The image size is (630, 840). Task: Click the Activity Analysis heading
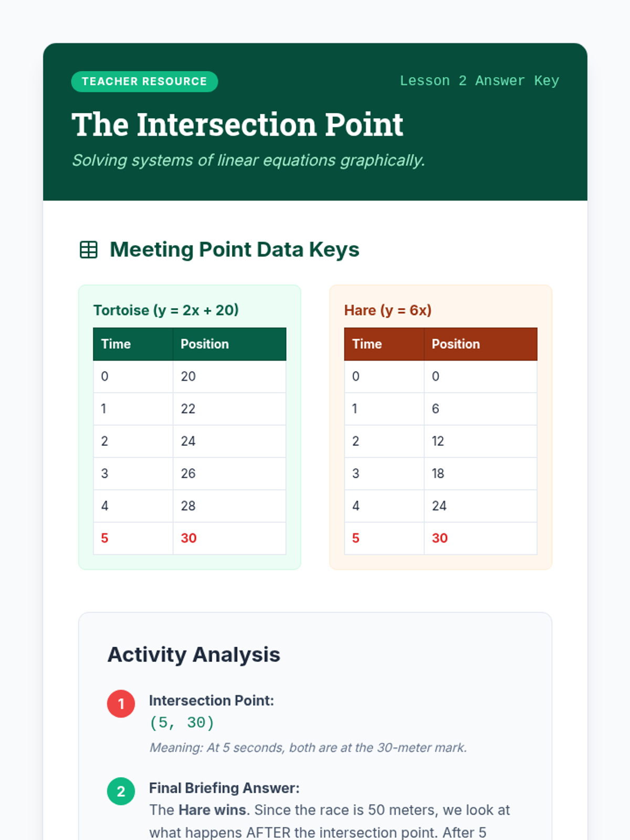pyautogui.click(x=194, y=655)
